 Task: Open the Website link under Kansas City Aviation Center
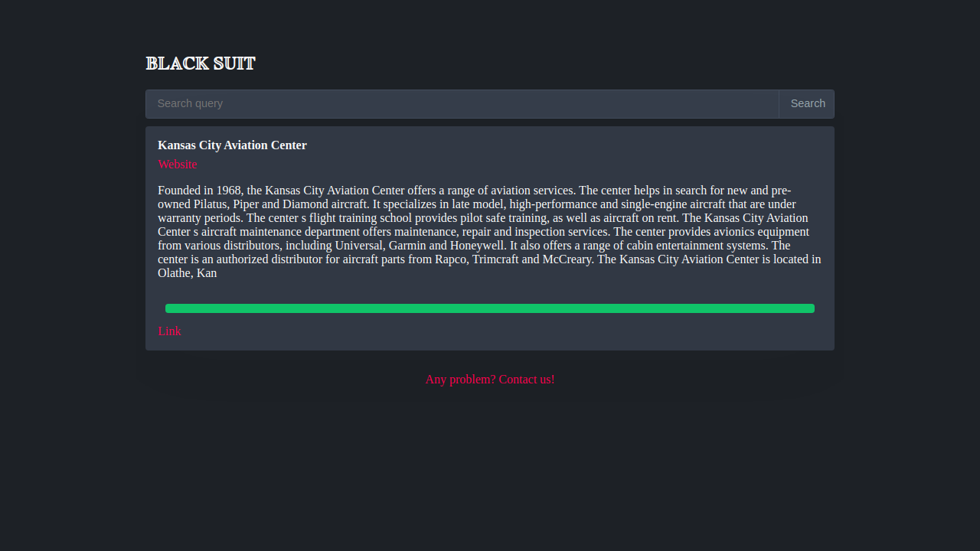pyautogui.click(x=178, y=165)
